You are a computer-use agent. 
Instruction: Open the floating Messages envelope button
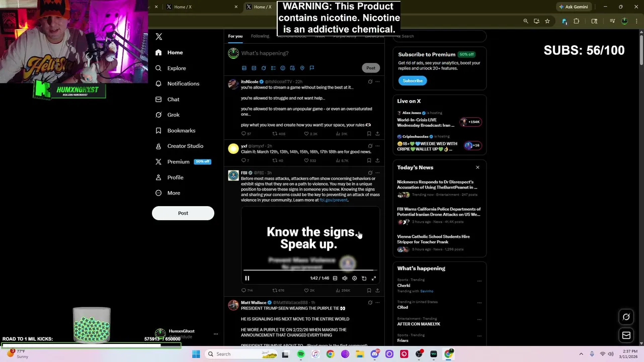click(x=626, y=335)
